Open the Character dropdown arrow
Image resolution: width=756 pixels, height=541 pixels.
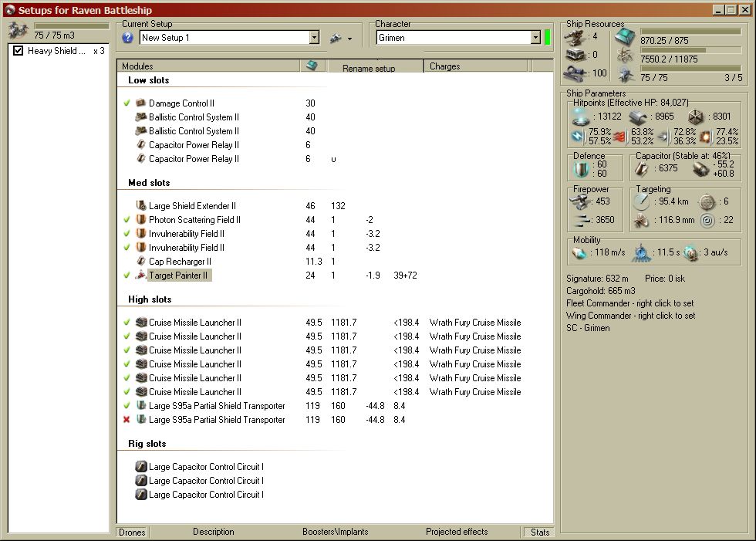pos(535,38)
